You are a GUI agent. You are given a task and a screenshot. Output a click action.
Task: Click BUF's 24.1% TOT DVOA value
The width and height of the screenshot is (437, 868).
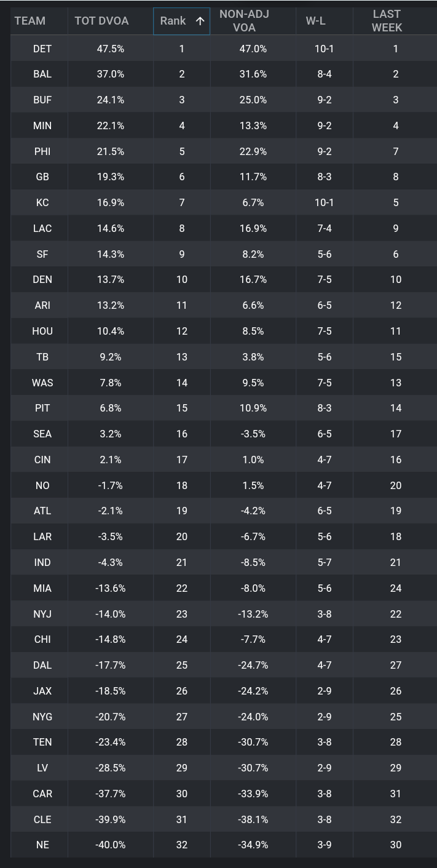pyautogui.click(x=111, y=100)
